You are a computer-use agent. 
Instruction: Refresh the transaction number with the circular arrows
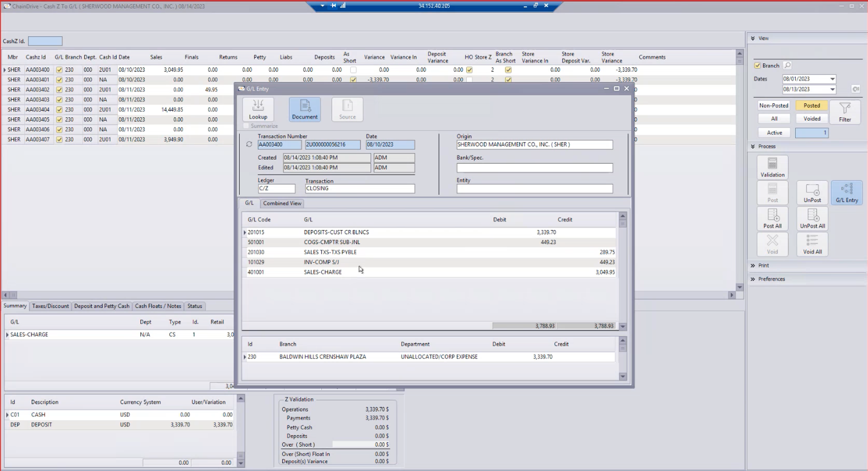tap(249, 144)
